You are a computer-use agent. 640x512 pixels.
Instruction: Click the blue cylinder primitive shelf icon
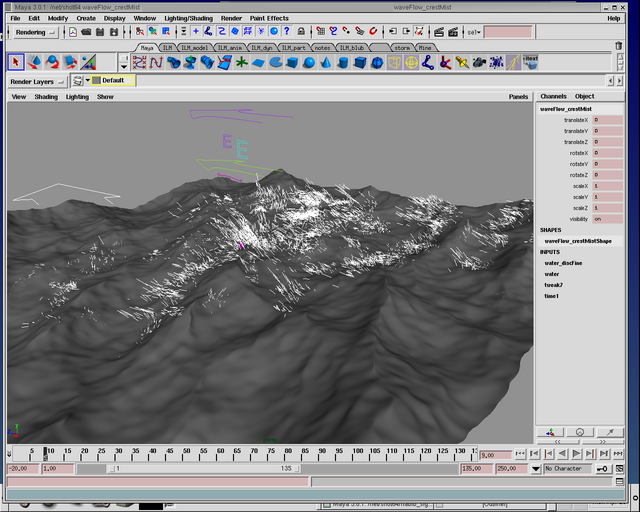(343, 62)
